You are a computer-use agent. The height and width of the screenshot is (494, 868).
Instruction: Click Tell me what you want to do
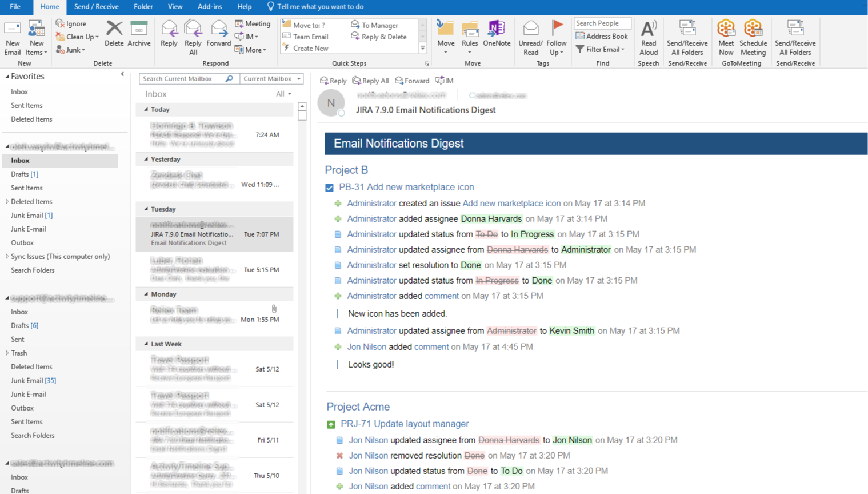pos(315,7)
